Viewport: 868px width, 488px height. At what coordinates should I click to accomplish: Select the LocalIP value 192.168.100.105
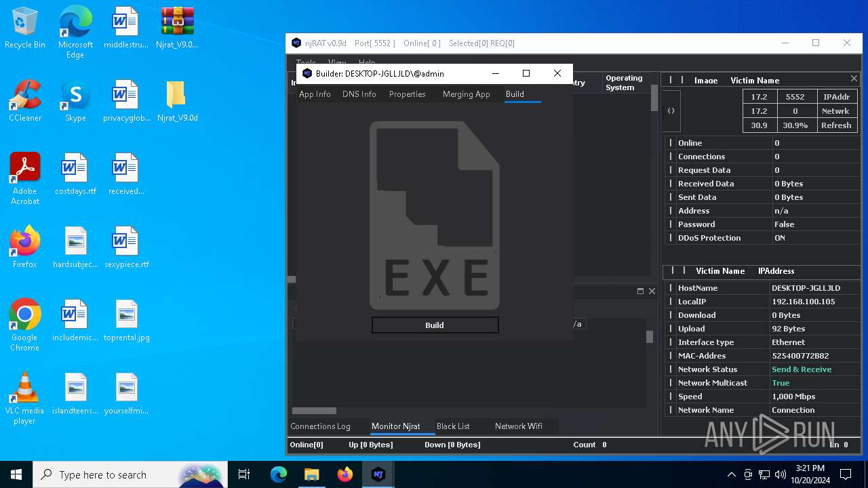point(803,302)
